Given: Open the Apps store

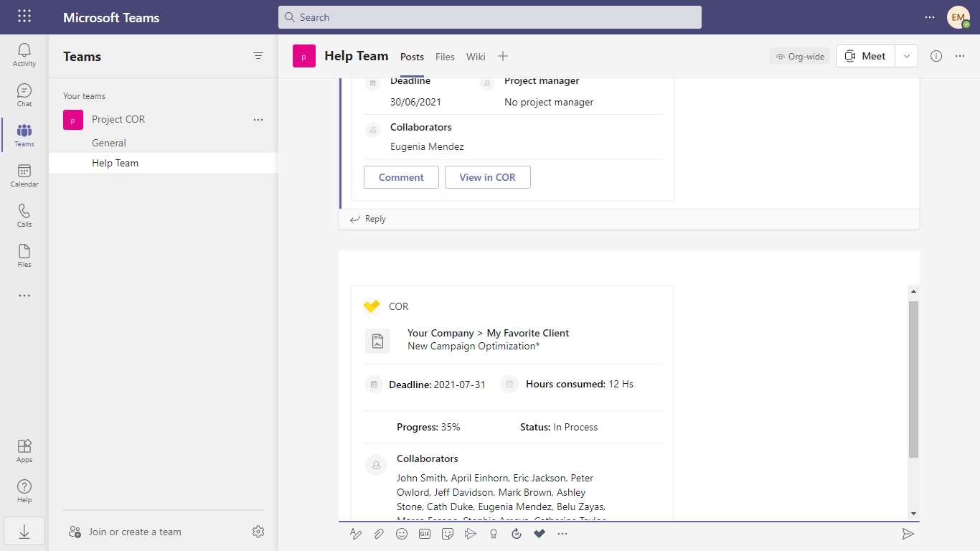Looking at the screenshot, I should [x=24, y=451].
